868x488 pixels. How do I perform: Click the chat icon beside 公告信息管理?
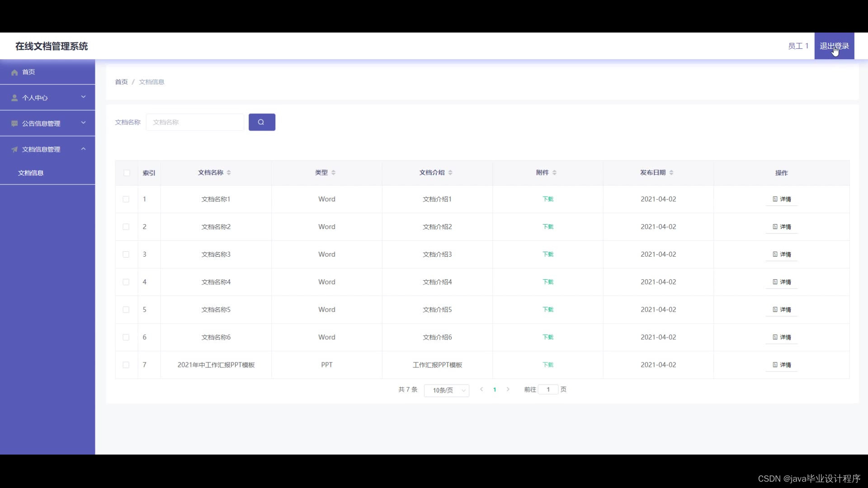coord(14,124)
